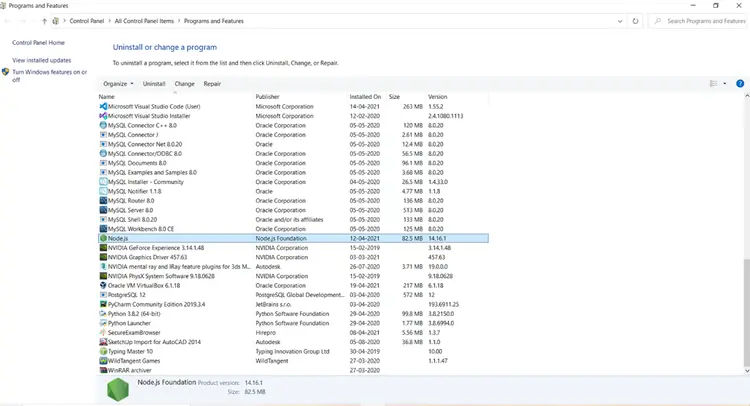
Task: Click Hirepro publisher cell
Action: click(265, 333)
